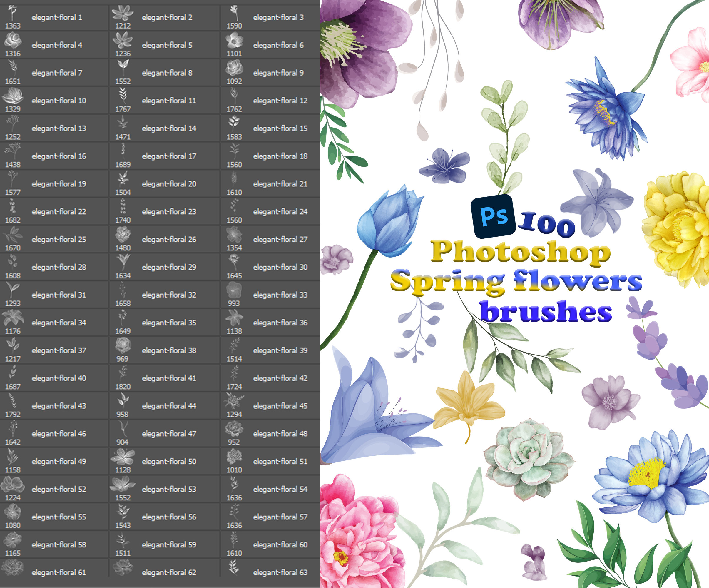Select the elegant-floral 63 preset row

(x=280, y=573)
